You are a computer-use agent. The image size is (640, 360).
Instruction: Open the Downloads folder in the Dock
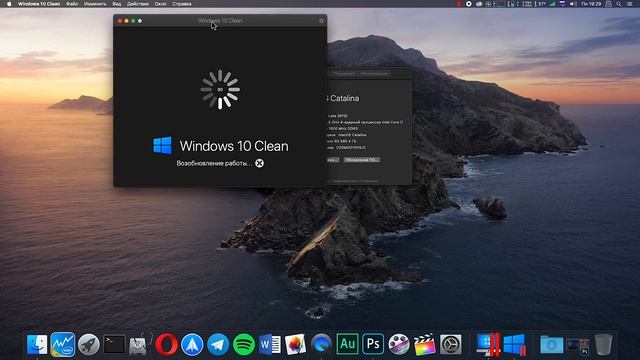click(551, 344)
